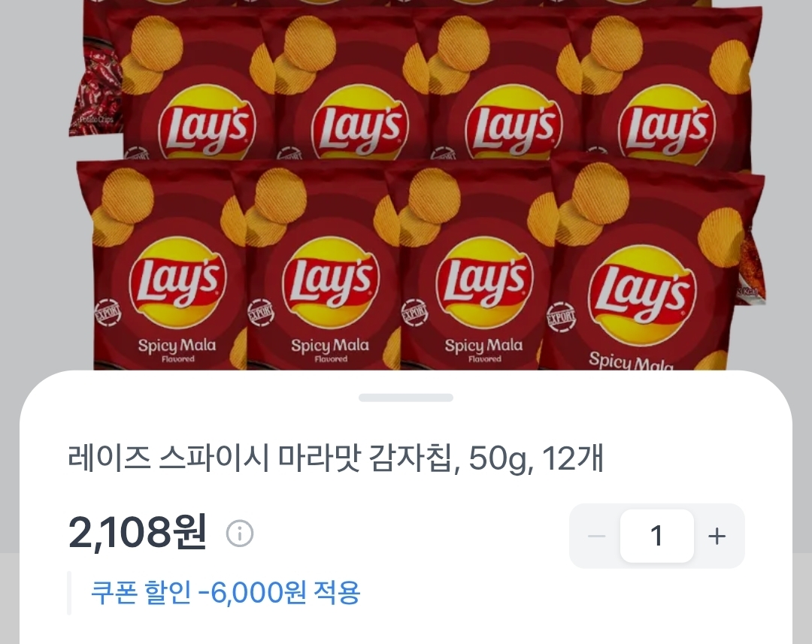Image resolution: width=812 pixels, height=644 pixels.
Task: Click Lay's logo on the bottom-row rightmost bag
Action: 643,297
